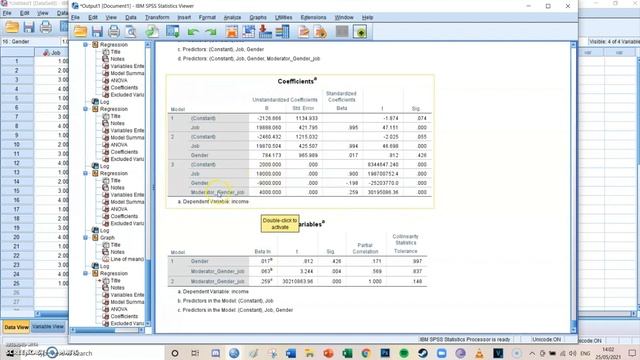Viewport: 640px width, 360px height.
Task: Select row 20 header in Data Editor
Action: coord(17,237)
